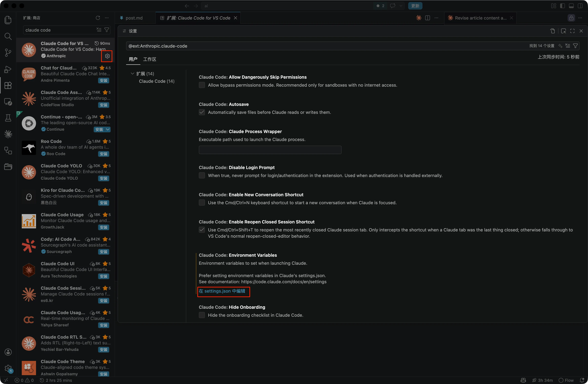588x384 pixels.
Task: Clear the extensions search results
Action: coord(99,30)
